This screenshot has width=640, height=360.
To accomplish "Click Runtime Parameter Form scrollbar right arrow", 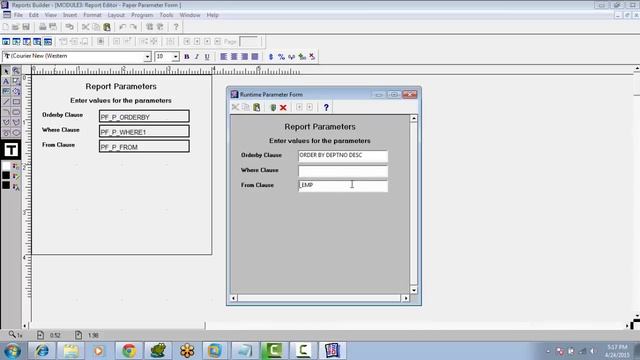I will tap(405, 298).
